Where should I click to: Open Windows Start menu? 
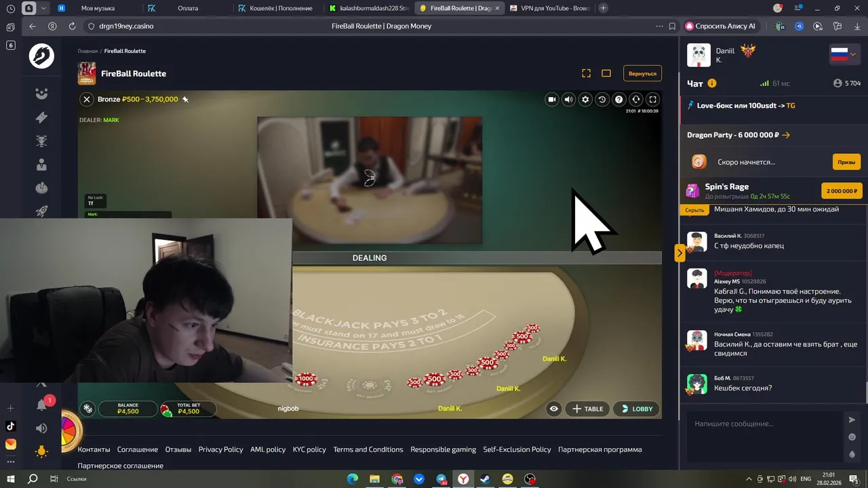pyautogui.click(x=11, y=479)
